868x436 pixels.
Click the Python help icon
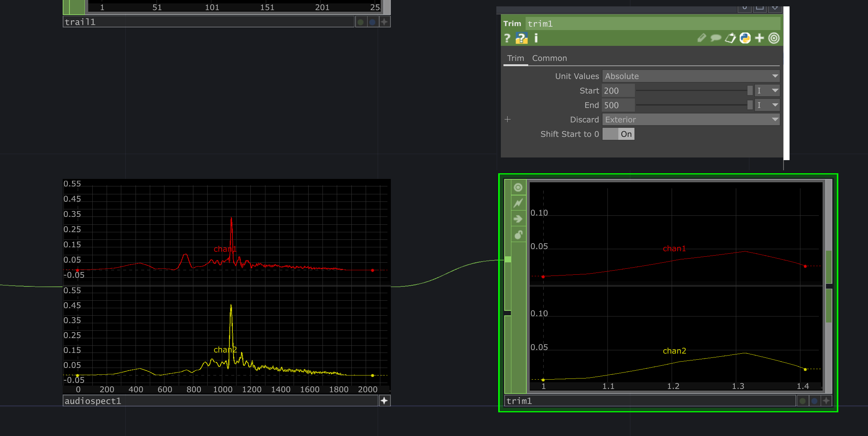(521, 38)
